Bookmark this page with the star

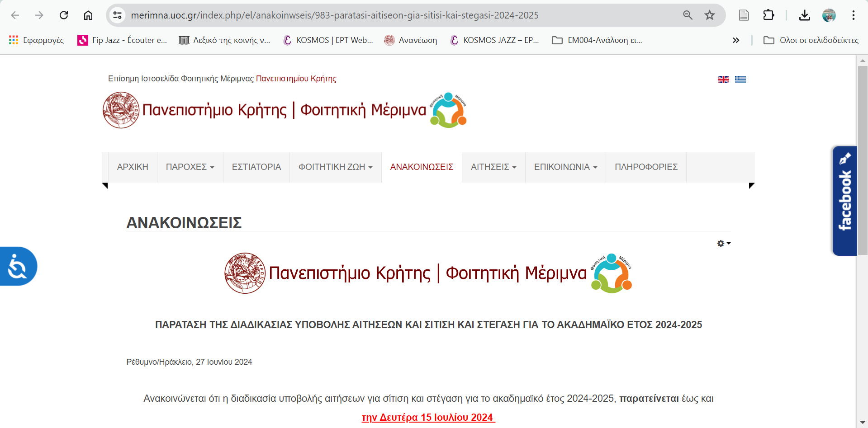[x=710, y=15]
